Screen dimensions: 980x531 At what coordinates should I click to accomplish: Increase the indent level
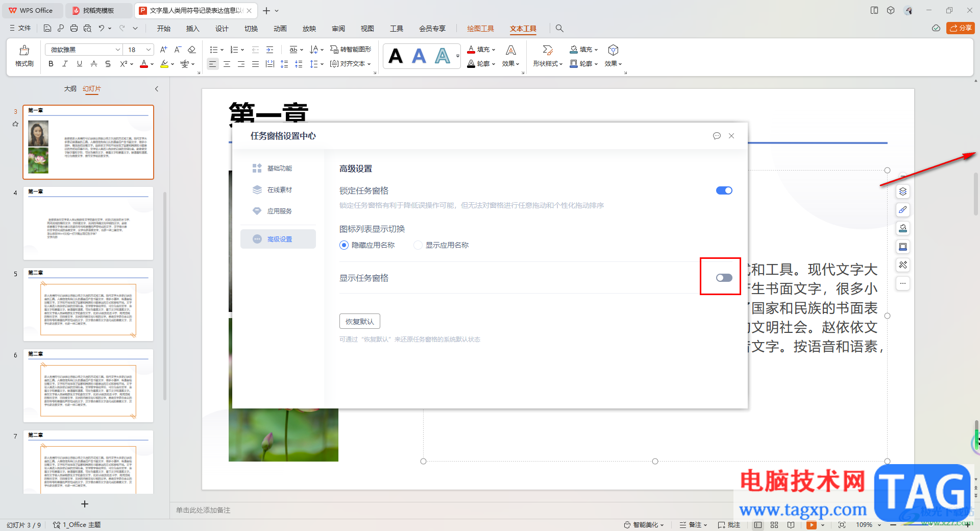269,50
